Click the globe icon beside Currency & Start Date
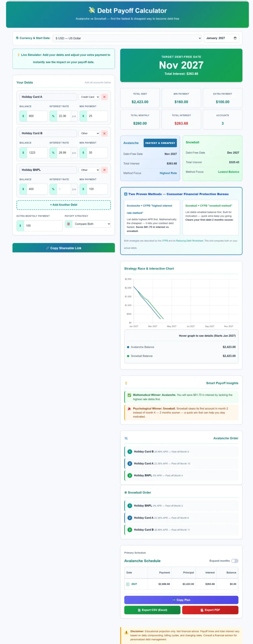Viewport: 253px width, 644px height. click(17, 38)
